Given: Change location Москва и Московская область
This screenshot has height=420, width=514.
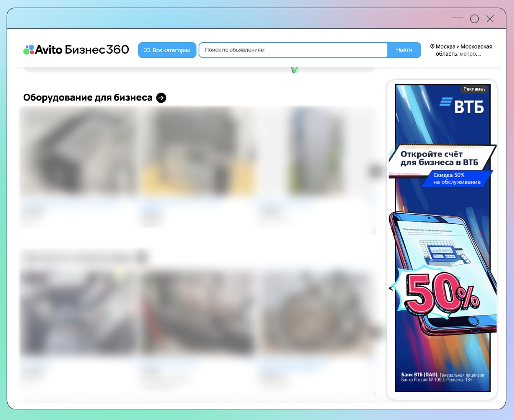Looking at the screenshot, I should tap(463, 50).
